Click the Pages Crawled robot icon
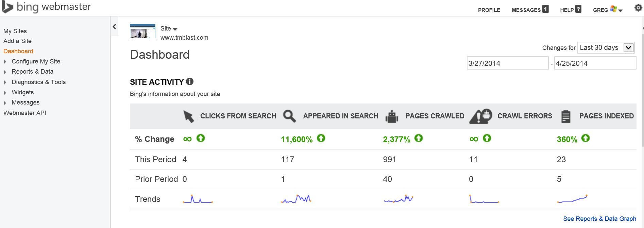The width and height of the screenshot is (644, 228). pyautogui.click(x=392, y=116)
